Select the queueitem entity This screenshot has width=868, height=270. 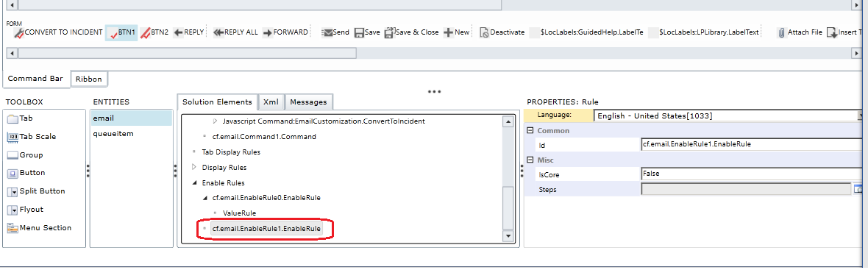click(131, 133)
